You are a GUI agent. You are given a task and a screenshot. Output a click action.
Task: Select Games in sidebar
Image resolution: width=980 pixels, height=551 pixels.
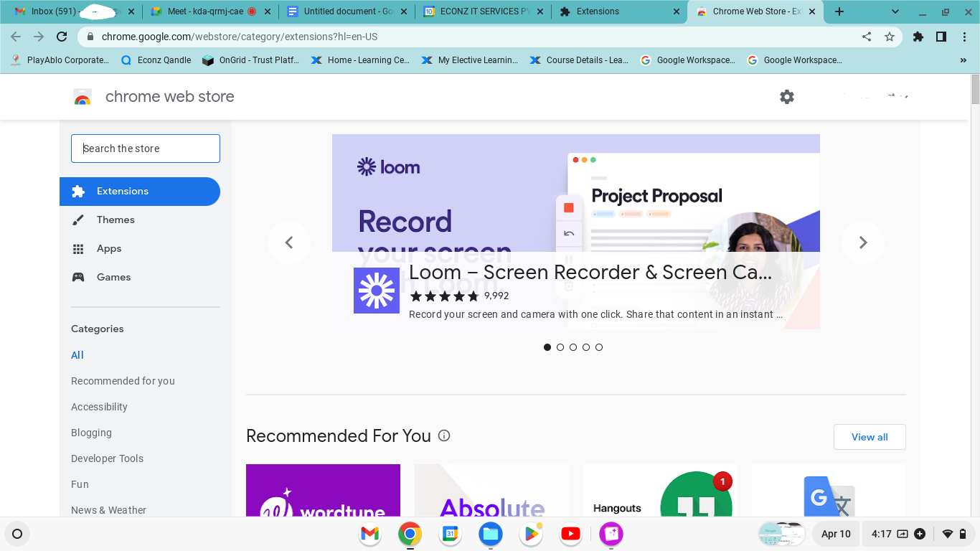click(140, 278)
